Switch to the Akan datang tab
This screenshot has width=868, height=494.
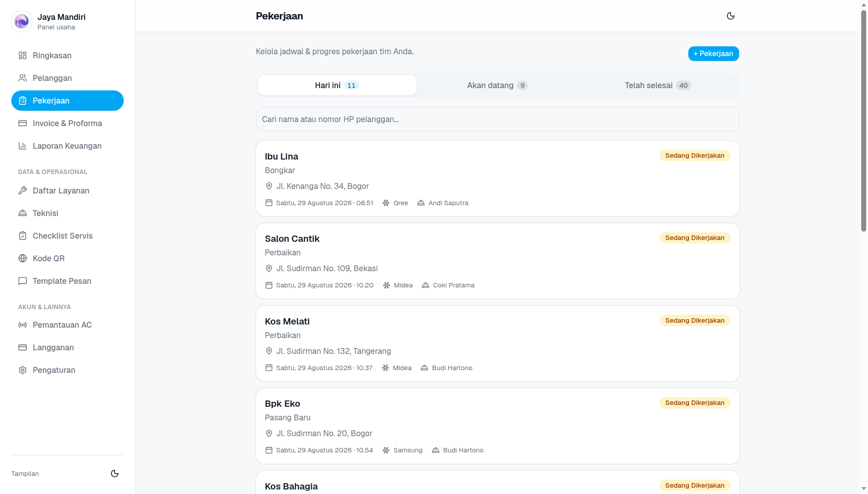click(497, 85)
